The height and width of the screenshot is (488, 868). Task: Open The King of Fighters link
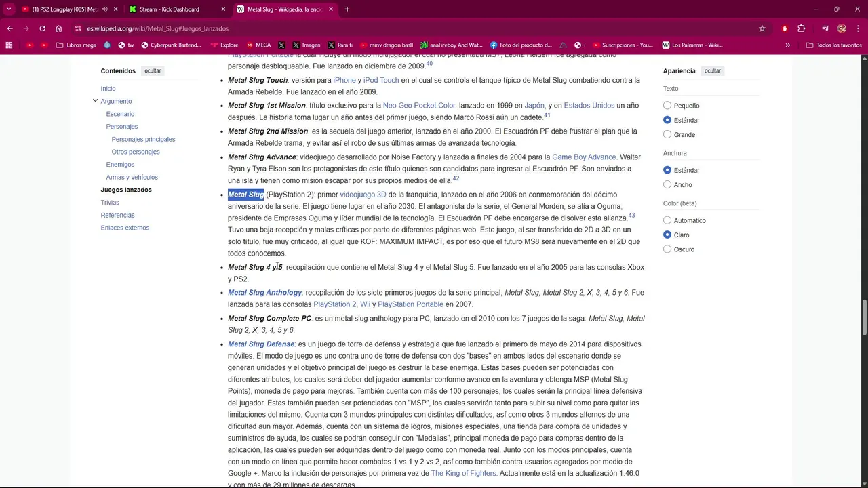[464, 474]
